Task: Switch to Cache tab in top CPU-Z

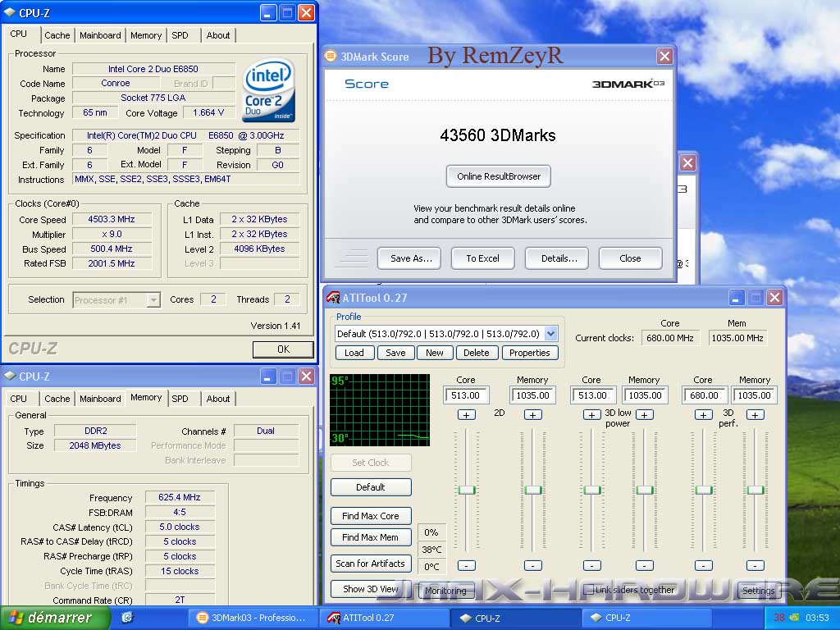Action: point(57,35)
